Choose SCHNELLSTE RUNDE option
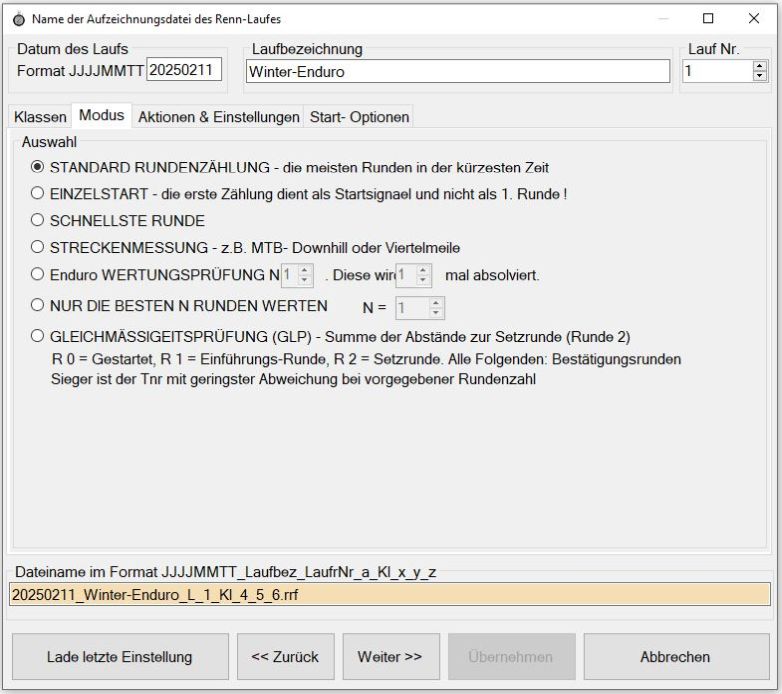The width and height of the screenshot is (782, 694). (x=37, y=220)
